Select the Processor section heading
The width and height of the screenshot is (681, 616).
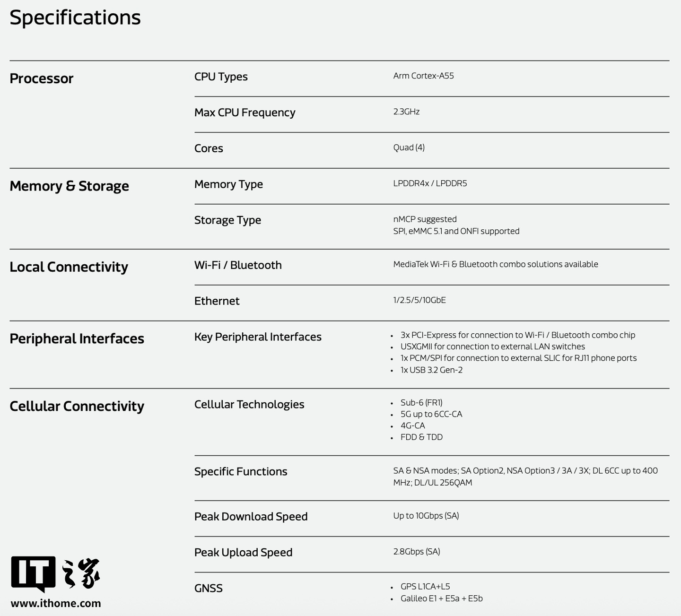(42, 78)
